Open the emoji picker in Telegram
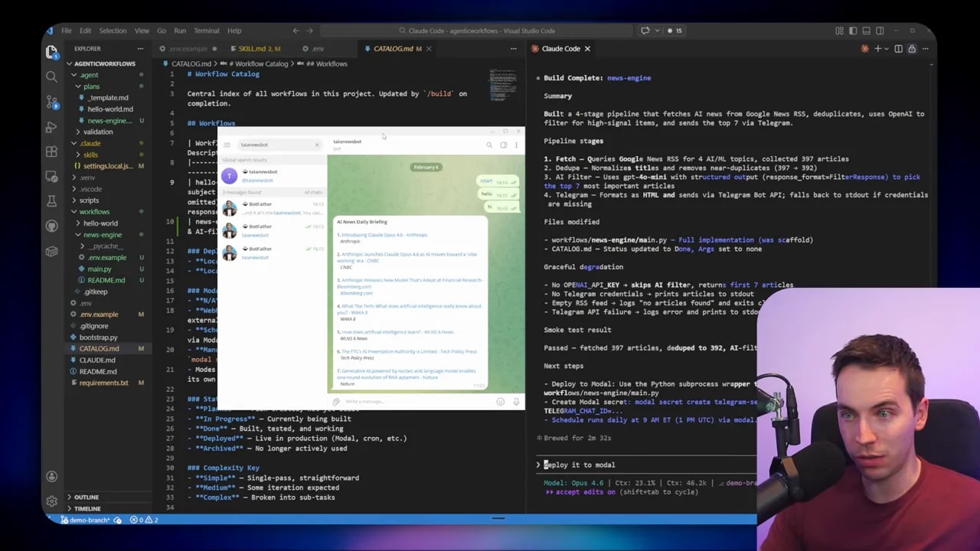Screen dimensions: 980x551 [x=501, y=401]
